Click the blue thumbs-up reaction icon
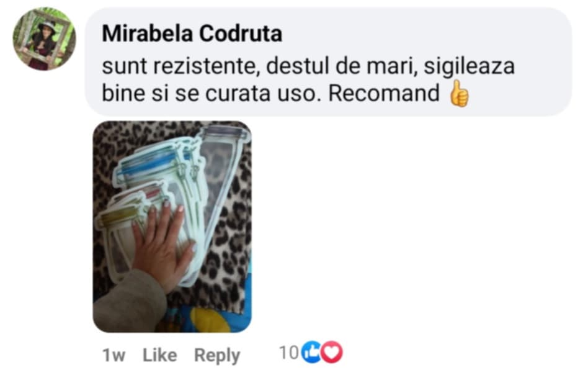Viewport: 588px width, 375px height. 311,352
